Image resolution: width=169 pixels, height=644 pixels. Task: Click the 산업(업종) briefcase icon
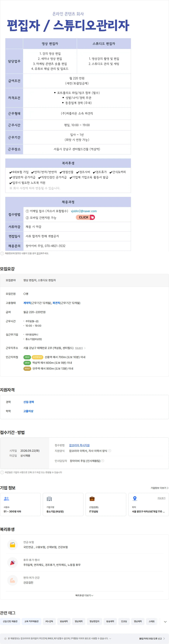[92, 499]
